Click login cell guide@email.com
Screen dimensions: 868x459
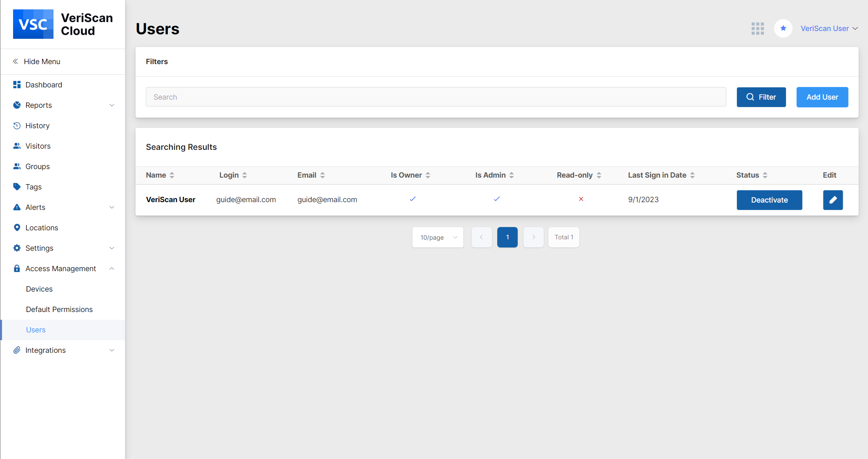tap(246, 200)
